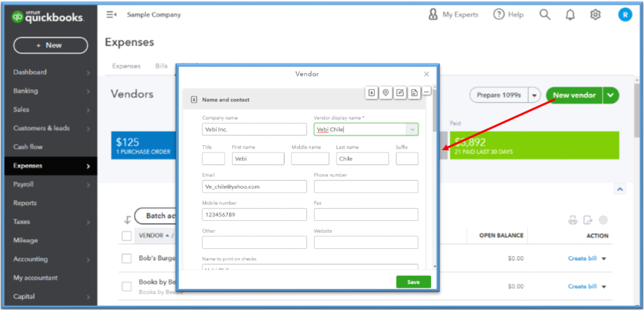This screenshot has height=310, width=644.
Task: Open Cash flow in sidebar
Action: click(28, 147)
